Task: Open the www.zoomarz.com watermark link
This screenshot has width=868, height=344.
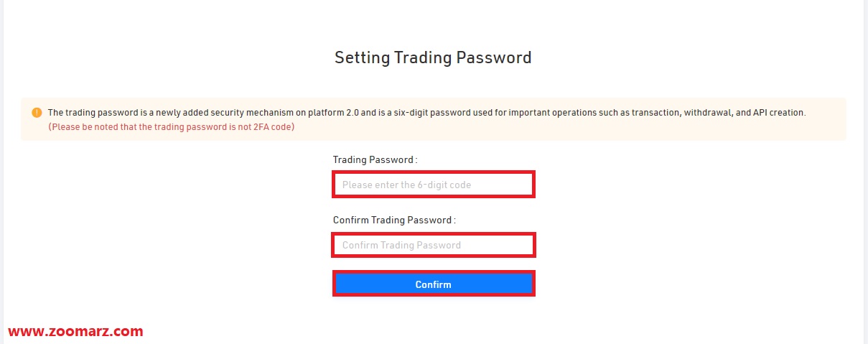Action: (x=75, y=332)
